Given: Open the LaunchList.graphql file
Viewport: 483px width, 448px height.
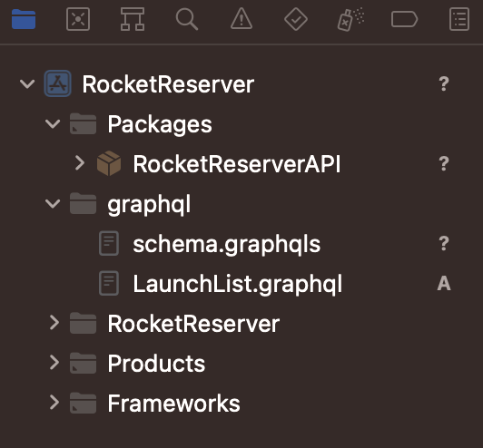Looking at the screenshot, I should point(238,285).
